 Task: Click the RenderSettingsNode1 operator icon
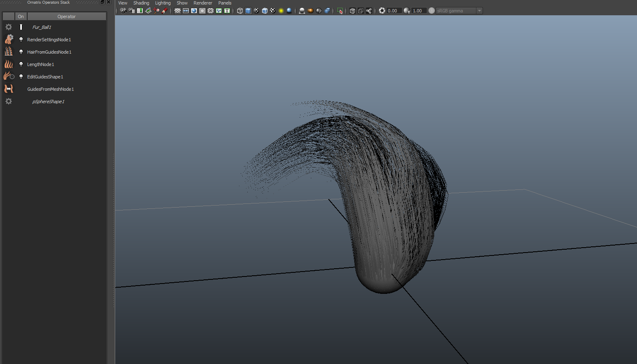pyautogui.click(x=9, y=39)
